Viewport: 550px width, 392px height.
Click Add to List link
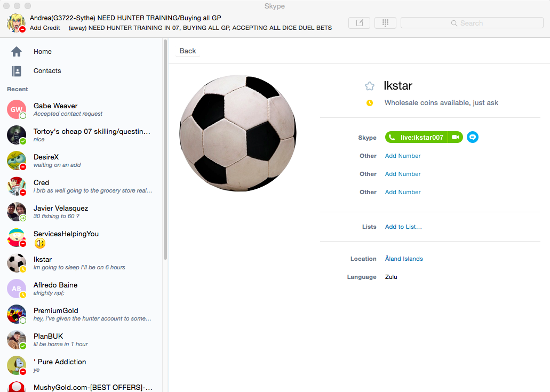[403, 227]
